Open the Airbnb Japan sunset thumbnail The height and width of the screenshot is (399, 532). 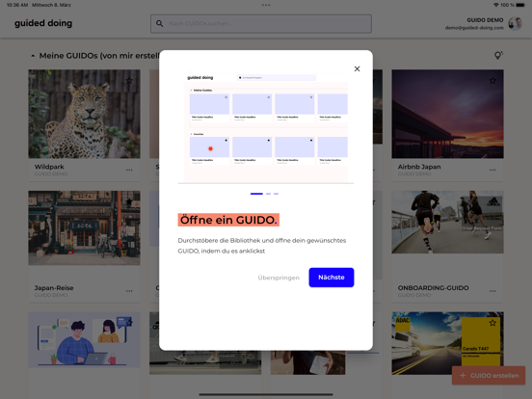point(447,114)
